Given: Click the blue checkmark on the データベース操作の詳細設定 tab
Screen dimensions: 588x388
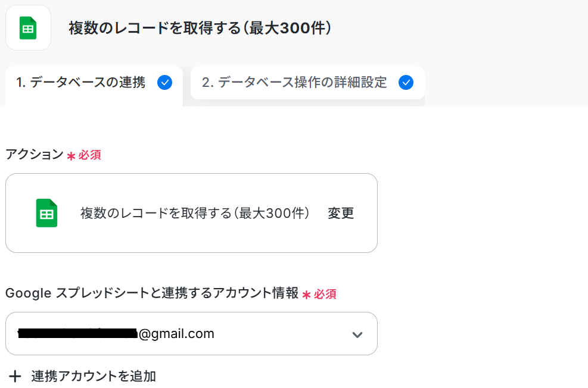Looking at the screenshot, I should (406, 82).
